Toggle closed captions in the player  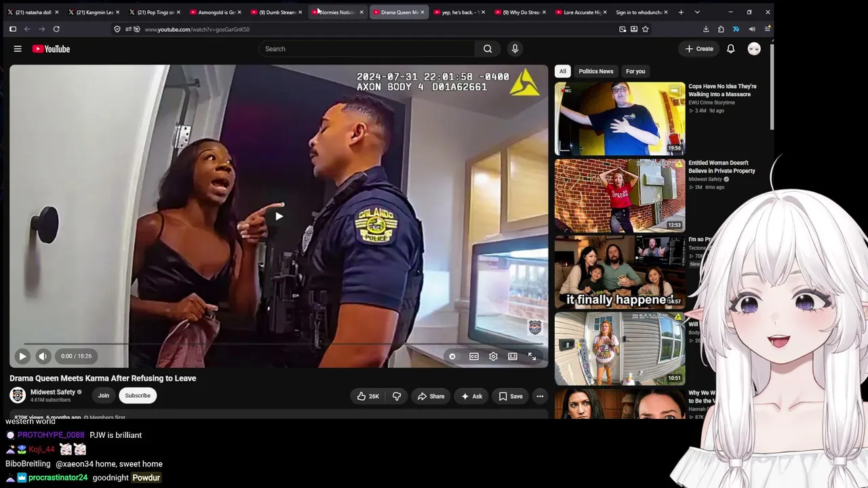474,357
